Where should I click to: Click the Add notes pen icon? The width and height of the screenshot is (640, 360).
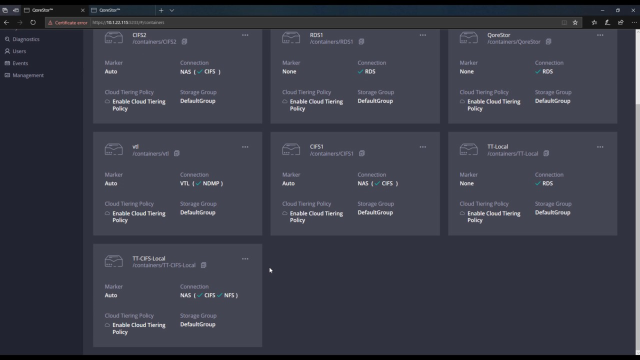(x=607, y=22)
